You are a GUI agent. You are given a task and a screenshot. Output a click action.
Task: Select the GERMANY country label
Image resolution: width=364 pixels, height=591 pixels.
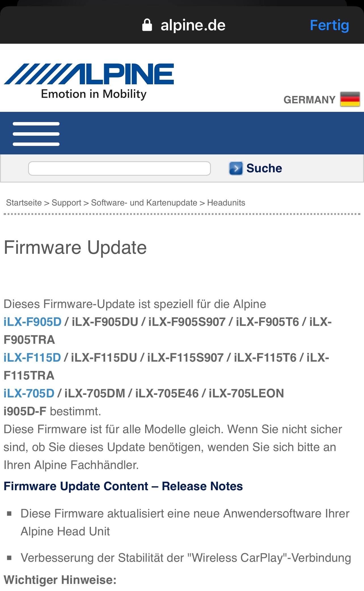tap(309, 100)
